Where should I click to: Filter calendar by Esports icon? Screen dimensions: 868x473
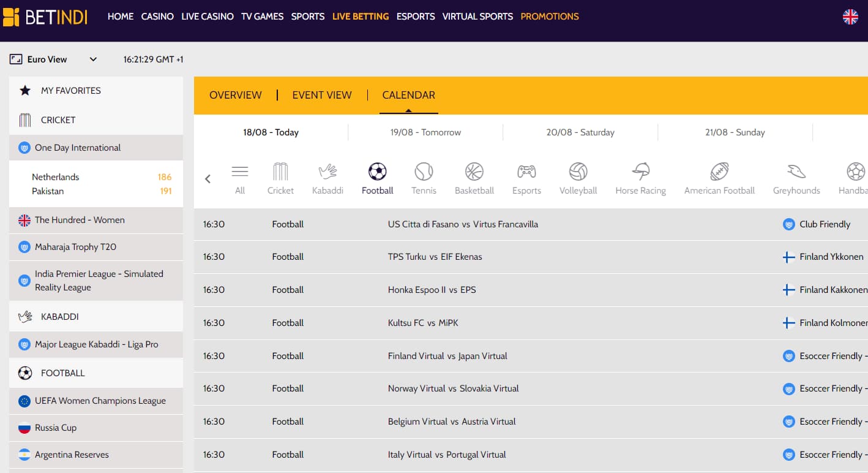point(526,172)
